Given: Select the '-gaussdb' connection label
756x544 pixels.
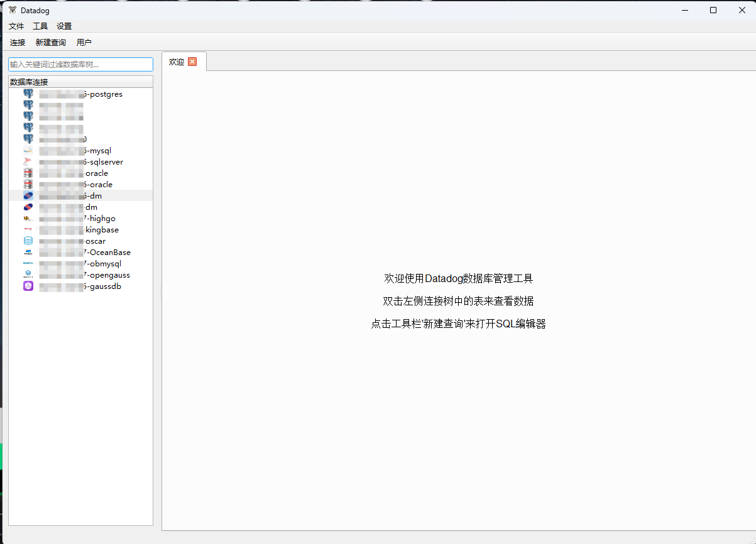Looking at the screenshot, I should pyautogui.click(x=80, y=286).
